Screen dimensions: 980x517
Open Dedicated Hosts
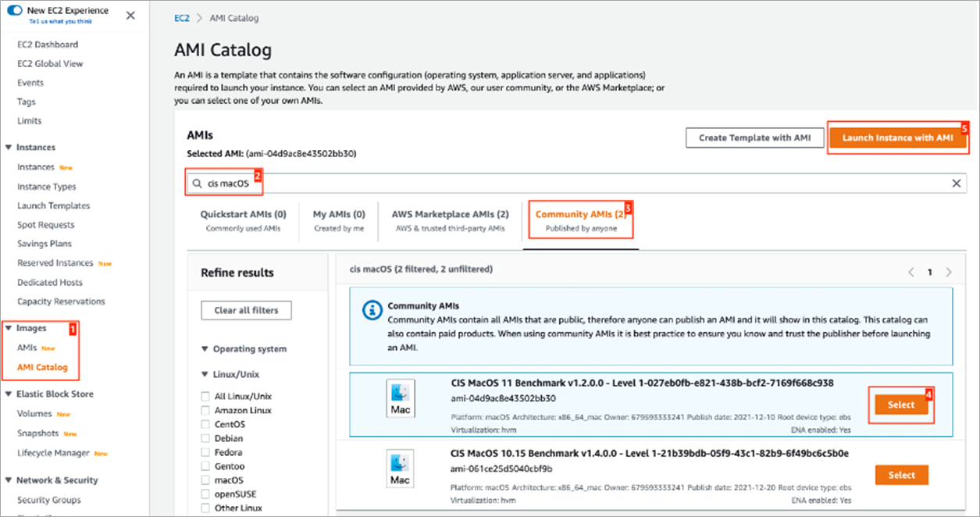tap(50, 283)
